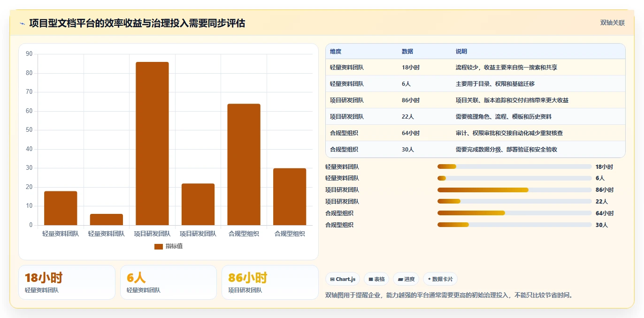Click the 86小时 progress bar
The width and height of the screenshot is (644, 318).
(x=514, y=190)
